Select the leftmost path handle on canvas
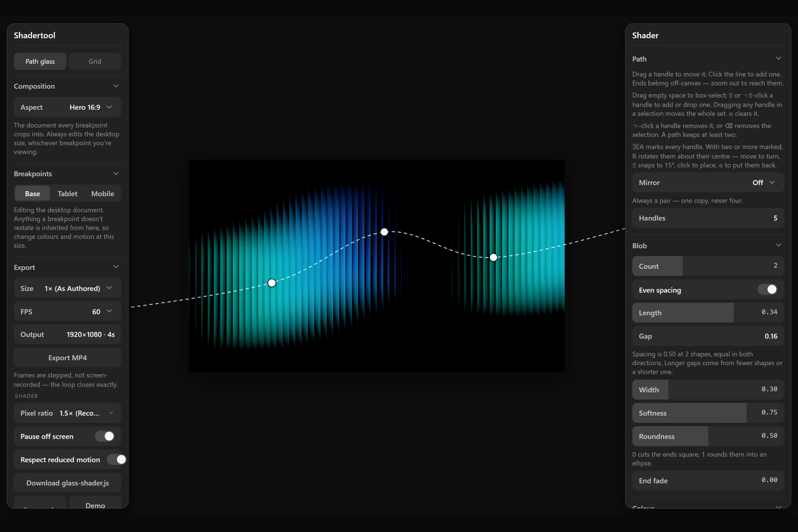This screenshot has height=532, width=798. click(272, 283)
